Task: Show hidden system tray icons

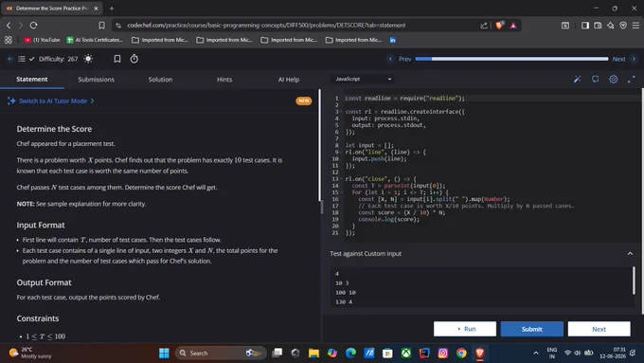Action: click(x=536, y=353)
